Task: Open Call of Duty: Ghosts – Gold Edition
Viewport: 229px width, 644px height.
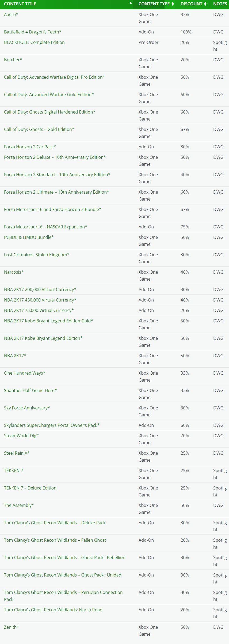Action: (x=39, y=129)
